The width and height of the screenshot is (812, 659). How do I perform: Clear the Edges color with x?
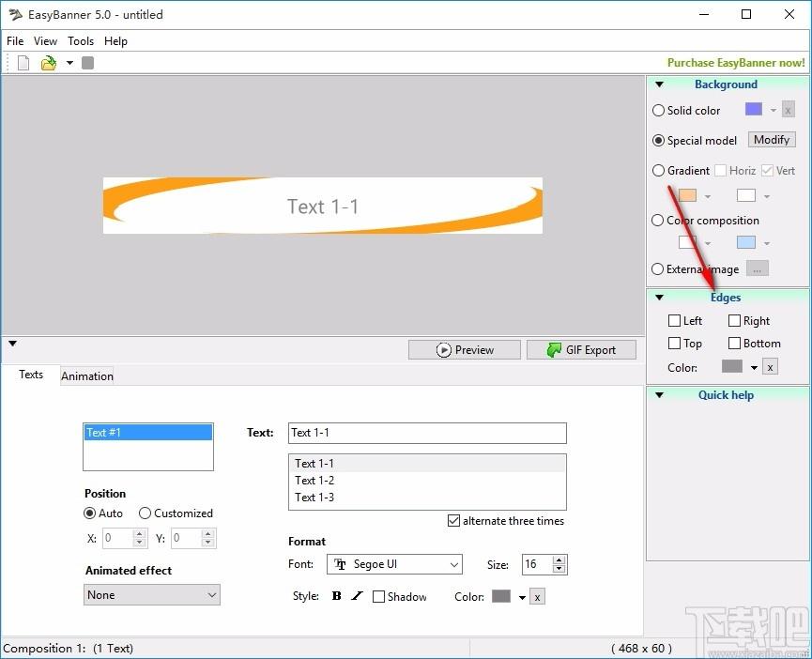pos(770,367)
